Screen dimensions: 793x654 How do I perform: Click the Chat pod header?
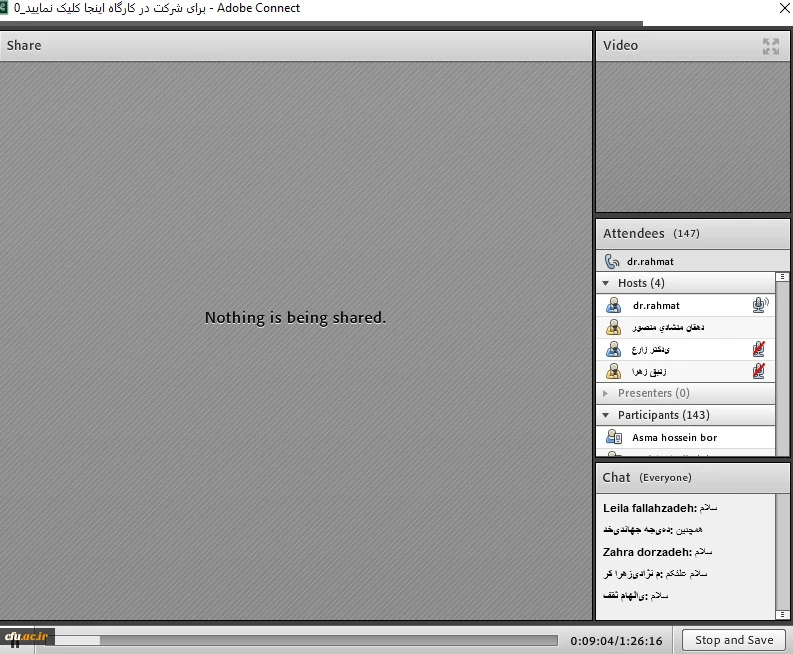(x=617, y=477)
